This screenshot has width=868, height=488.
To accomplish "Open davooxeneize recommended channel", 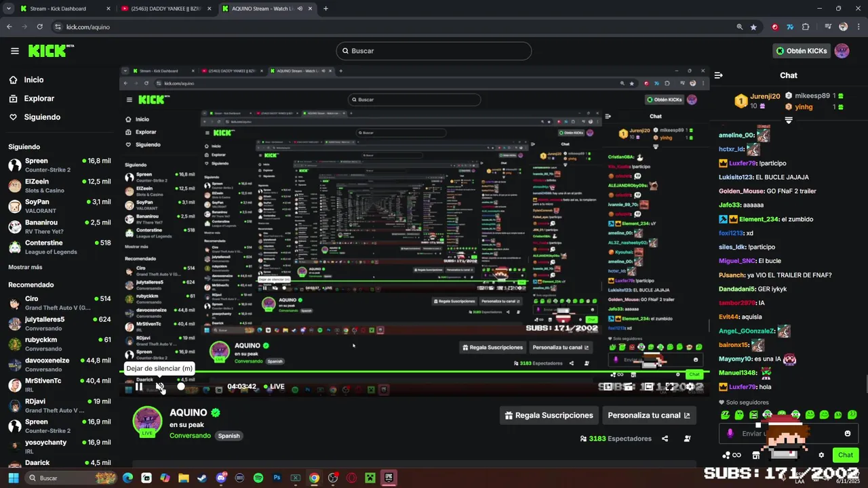I will click(60, 365).
